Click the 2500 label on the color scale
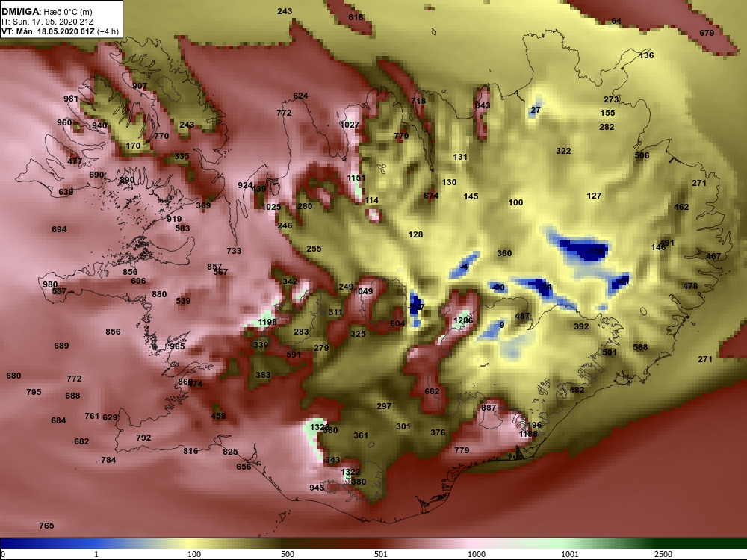This screenshot has width=747, height=560. click(x=663, y=554)
